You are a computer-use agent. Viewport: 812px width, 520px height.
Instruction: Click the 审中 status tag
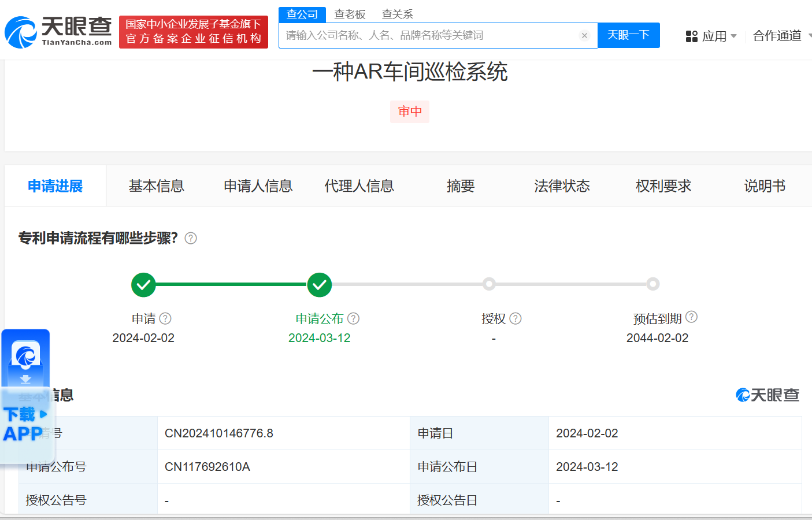coord(410,111)
